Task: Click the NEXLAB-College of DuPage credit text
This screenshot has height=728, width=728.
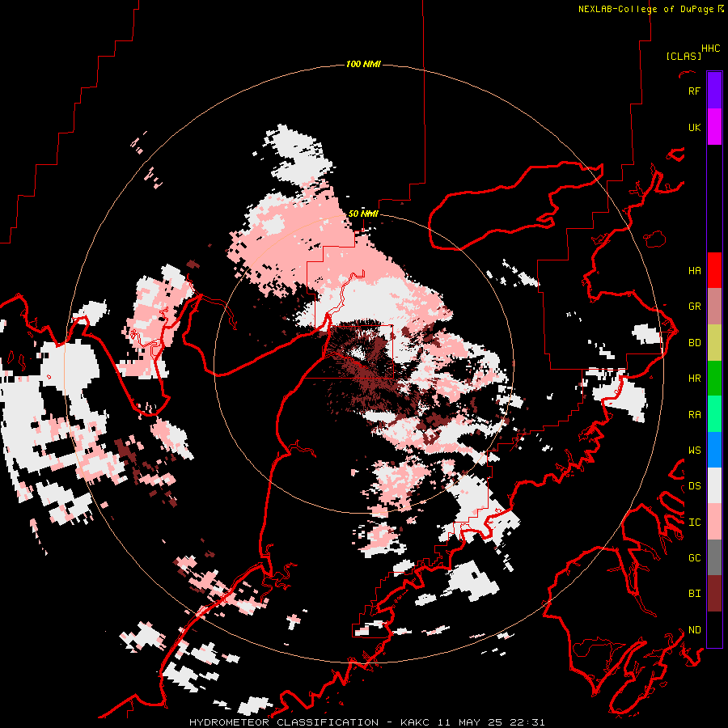Action: coord(646,9)
